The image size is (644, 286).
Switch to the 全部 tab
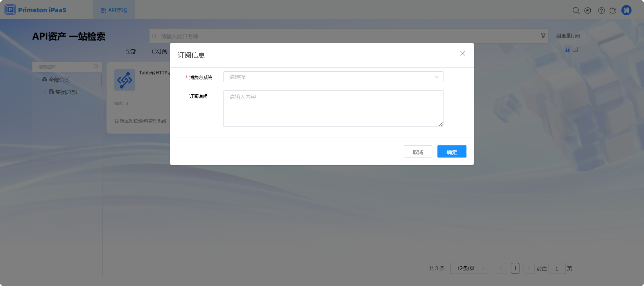point(131,51)
